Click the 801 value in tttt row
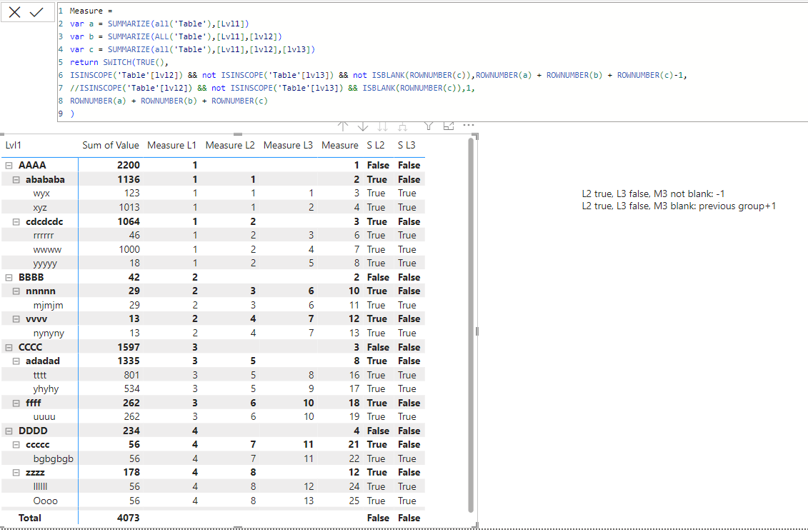 tap(131, 375)
